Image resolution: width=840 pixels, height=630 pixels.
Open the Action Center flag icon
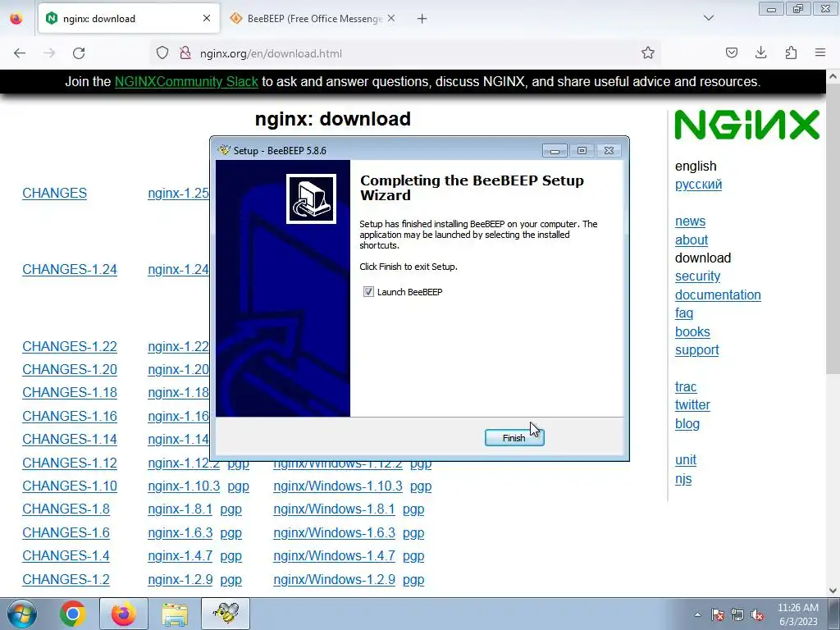coord(718,615)
